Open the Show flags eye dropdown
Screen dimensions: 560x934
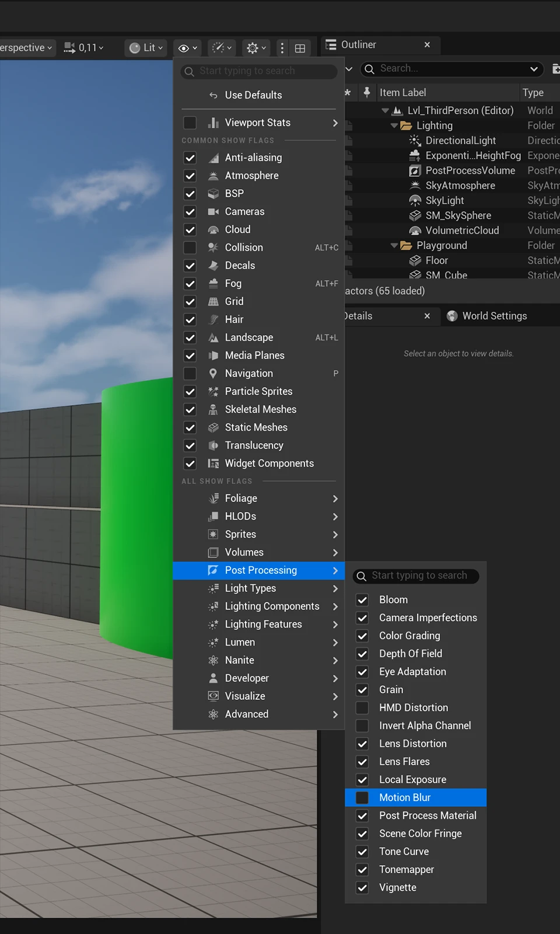click(188, 48)
